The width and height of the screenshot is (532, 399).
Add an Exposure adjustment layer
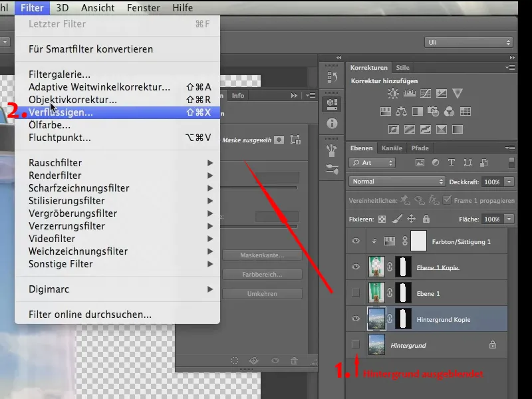coord(441,93)
